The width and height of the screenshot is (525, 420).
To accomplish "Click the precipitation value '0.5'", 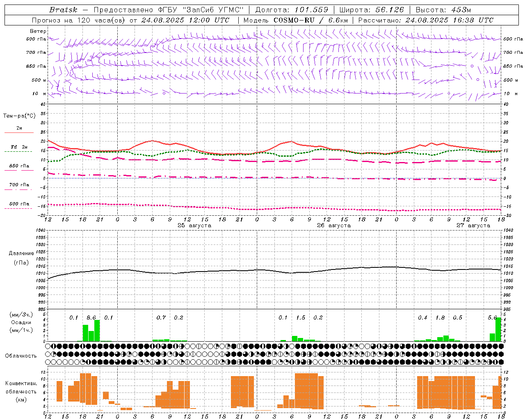I will [x=457, y=318].
